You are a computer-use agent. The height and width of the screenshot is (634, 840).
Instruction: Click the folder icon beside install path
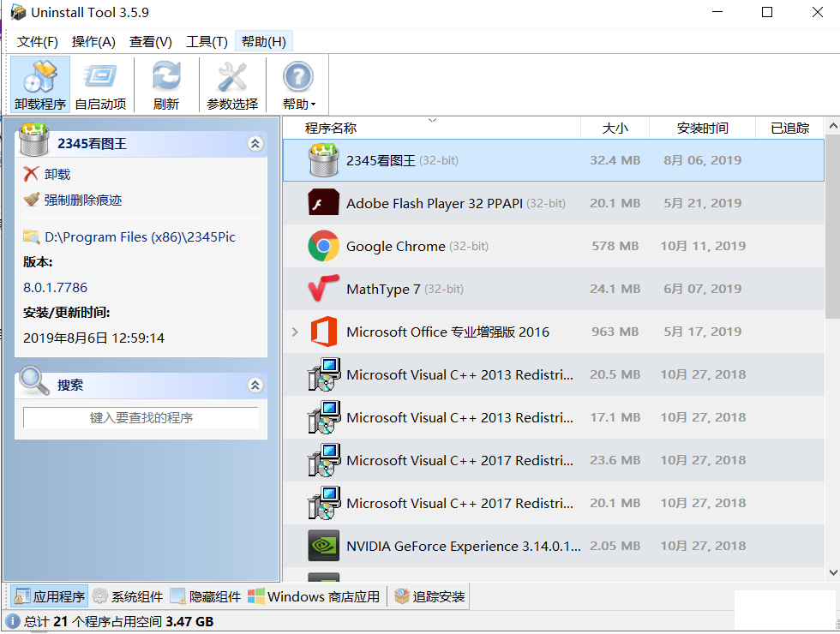(32, 236)
